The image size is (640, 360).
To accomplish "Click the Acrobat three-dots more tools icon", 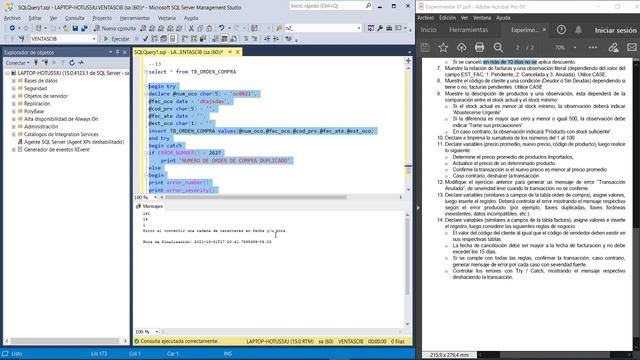I will (x=593, y=47).
